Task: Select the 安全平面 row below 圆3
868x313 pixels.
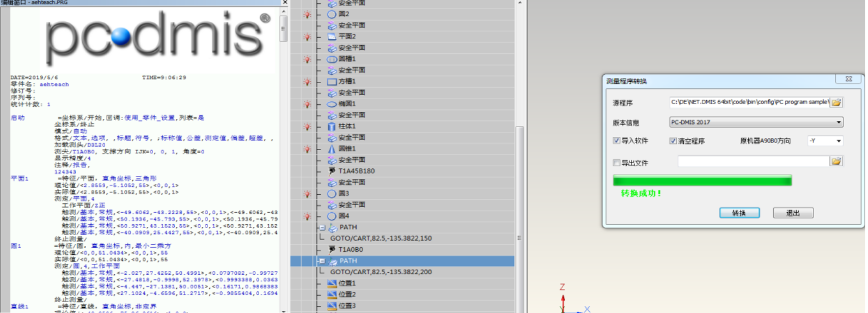Action: pos(352,205)
